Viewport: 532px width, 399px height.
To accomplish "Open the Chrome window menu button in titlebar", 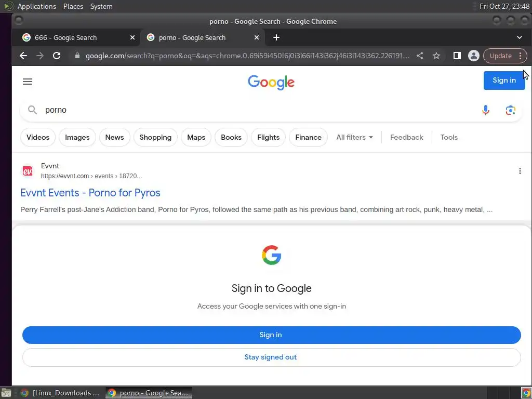I will (19, 21).
